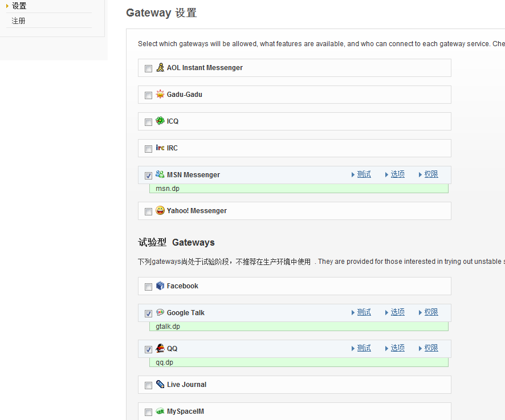Viewport: 505px width, 420px height.
Task: Open 测试 link for MSN Messenger
Action: pyautogui.click(x=364, y=174)
